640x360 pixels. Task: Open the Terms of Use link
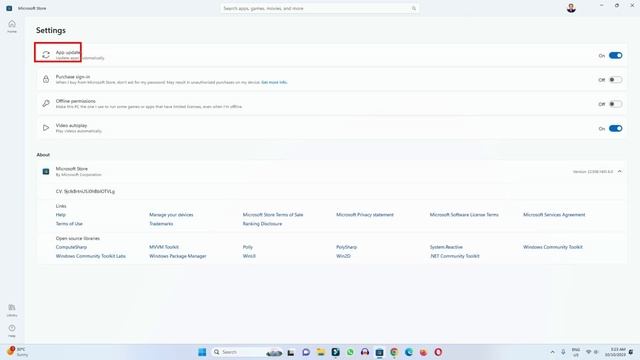tap(69, 224)
